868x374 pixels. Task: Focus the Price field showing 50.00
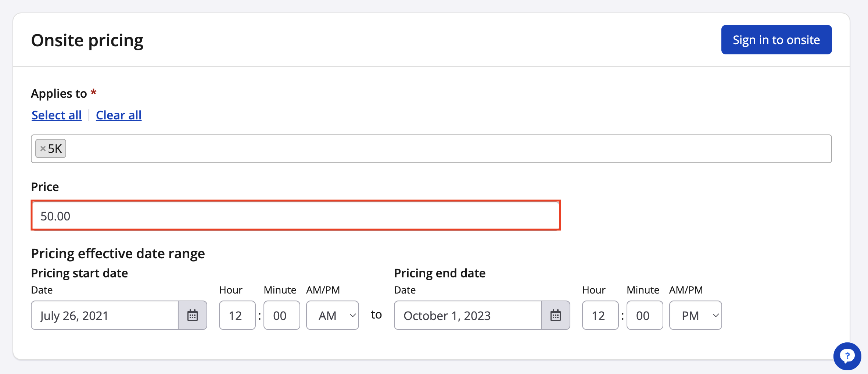pos(296,216)
